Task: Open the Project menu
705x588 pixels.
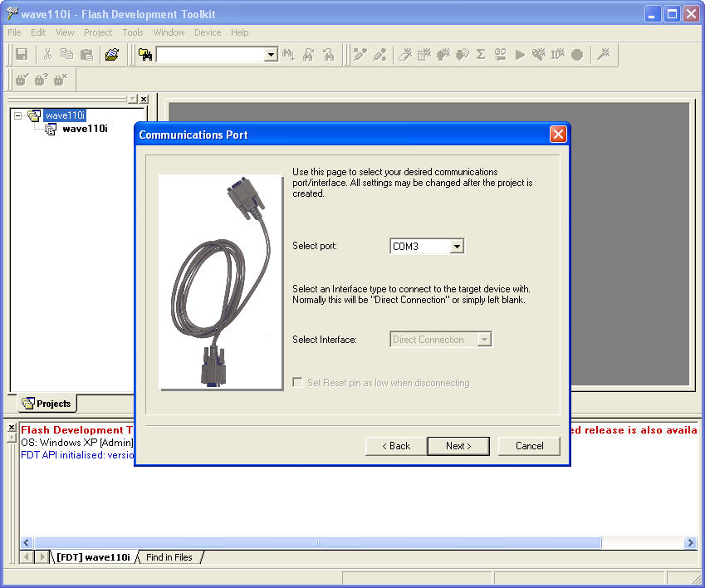Action: (x=97, y=32)
